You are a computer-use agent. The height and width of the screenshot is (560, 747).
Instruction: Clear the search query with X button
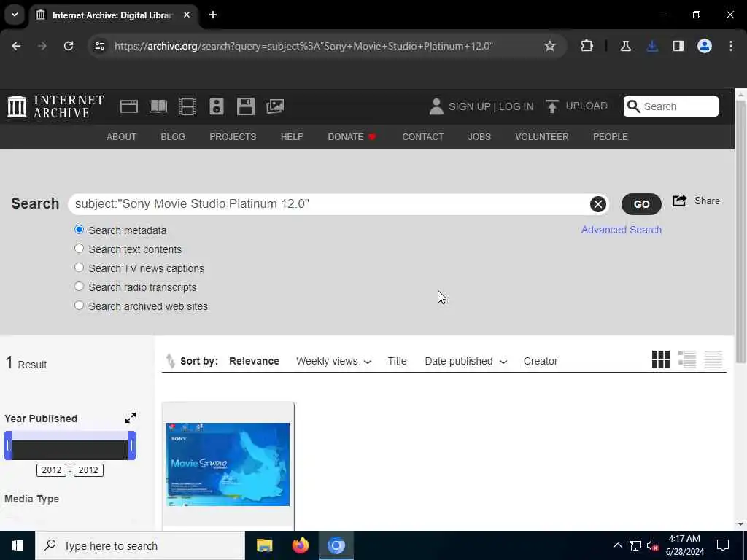tap(598, 204)
